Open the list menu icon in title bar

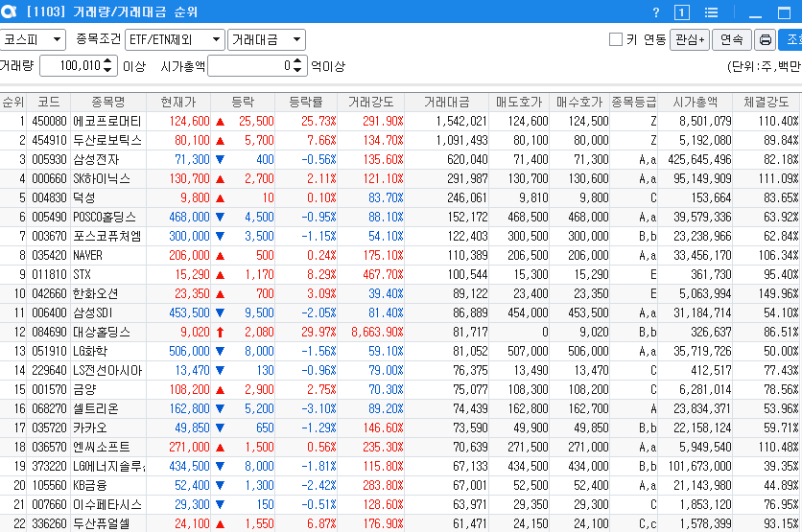point(711,12)
